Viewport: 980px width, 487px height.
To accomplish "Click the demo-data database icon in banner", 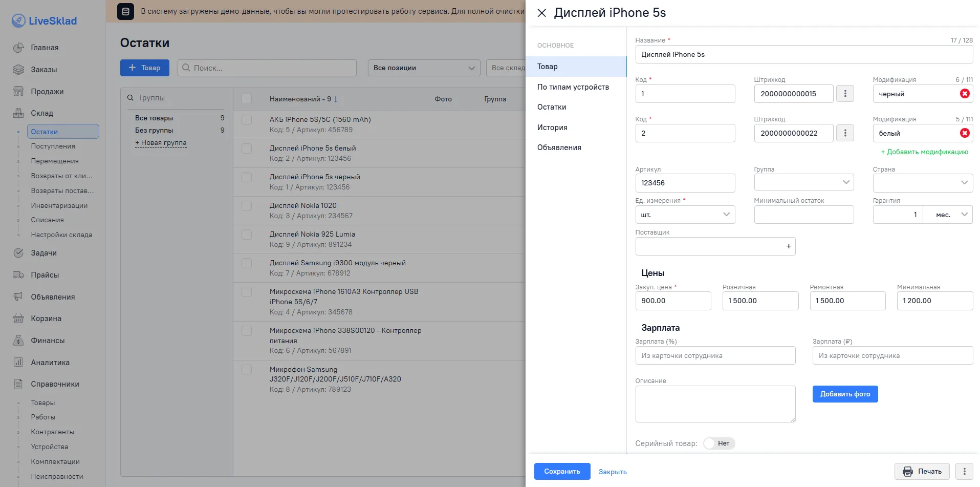I will click(126, 11).
